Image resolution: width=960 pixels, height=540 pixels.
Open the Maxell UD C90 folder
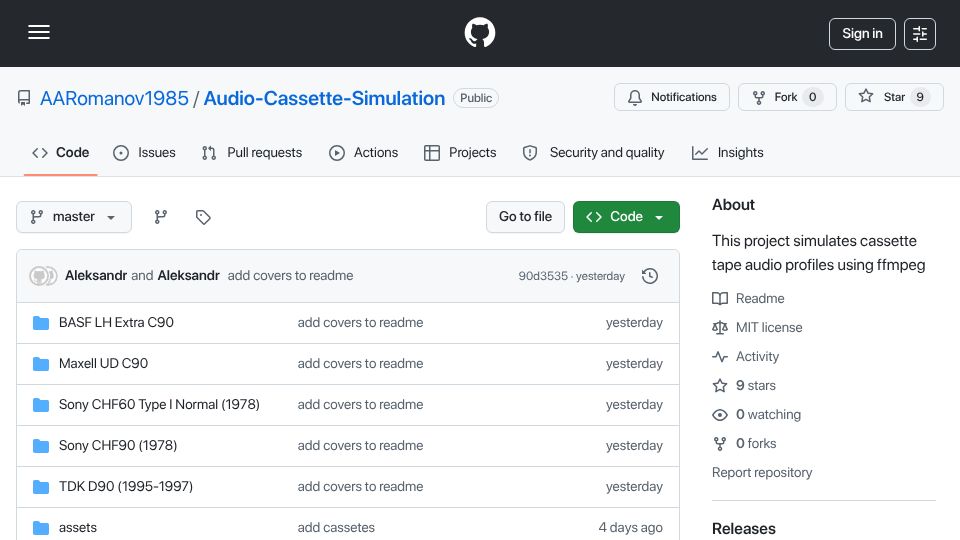103,364
